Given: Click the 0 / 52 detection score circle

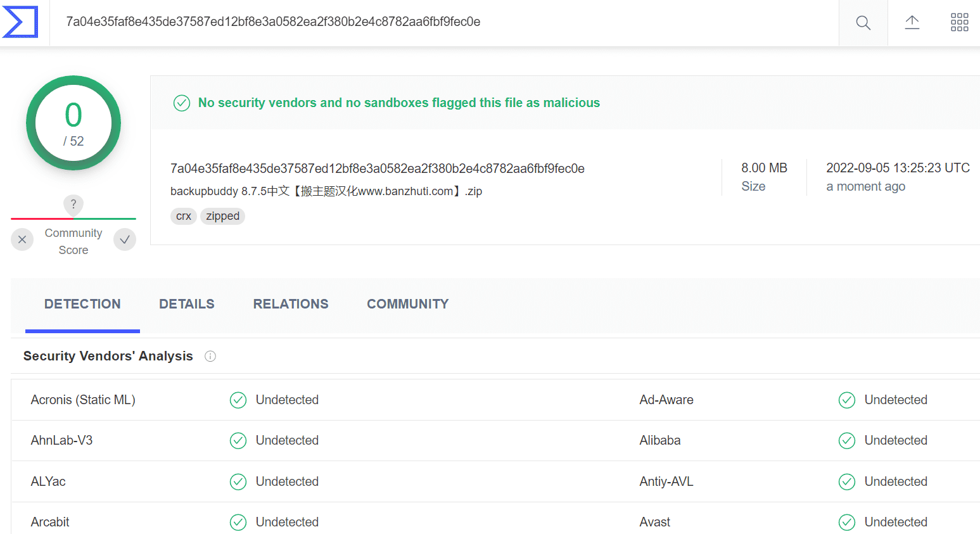Looking at the screenshot, I should [x=73, y=123].
